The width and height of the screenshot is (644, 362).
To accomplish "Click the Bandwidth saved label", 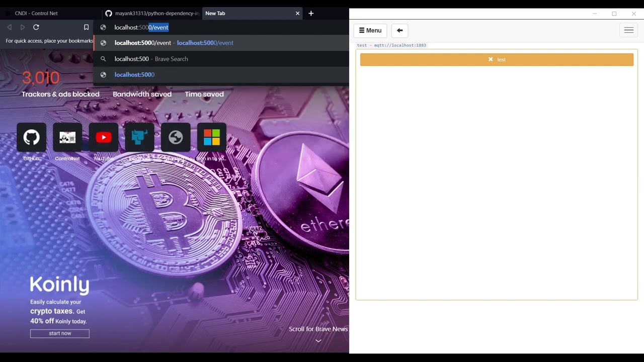I will tap(142, 94).
